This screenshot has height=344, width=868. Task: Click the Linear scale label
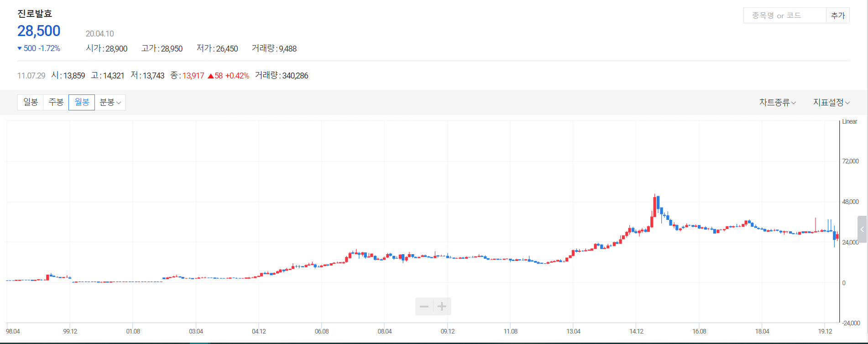point(850,121)
